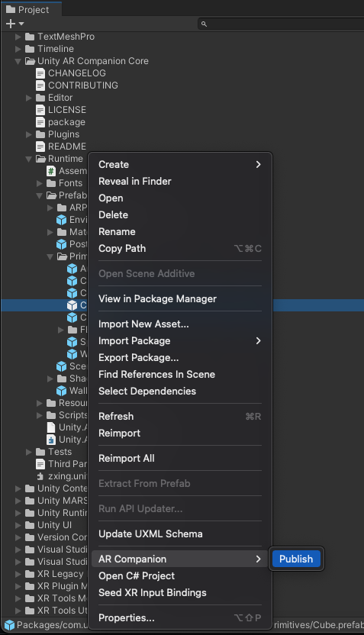Choose Open C# Project

(x=180, y=576)
